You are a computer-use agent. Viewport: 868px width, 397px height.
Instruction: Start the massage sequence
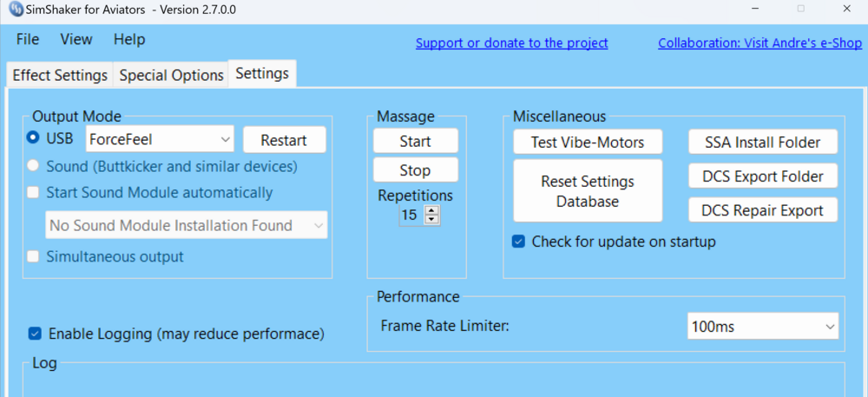coord(415,141)
